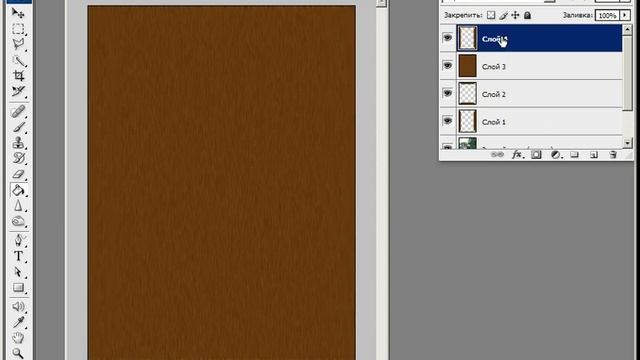Select the Zoom magnifier tool
Image resolution: width=640 pixels, height=360 pixels.
tap(18, 353)
